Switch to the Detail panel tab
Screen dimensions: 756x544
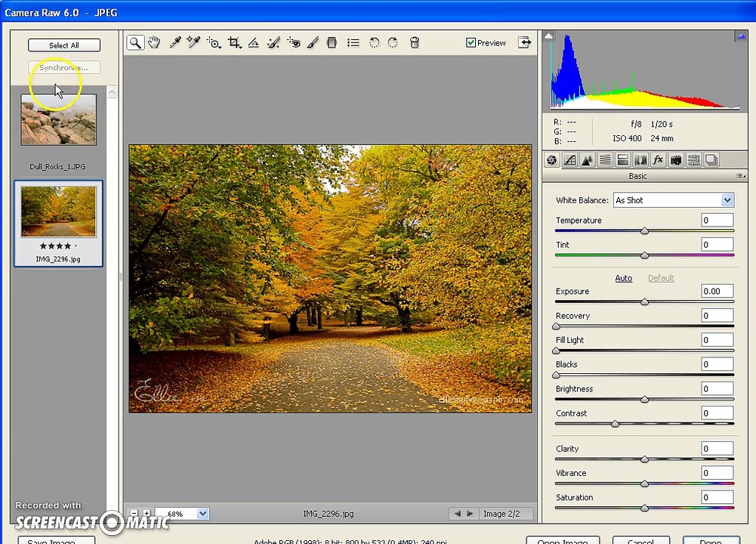coord(587,160)
